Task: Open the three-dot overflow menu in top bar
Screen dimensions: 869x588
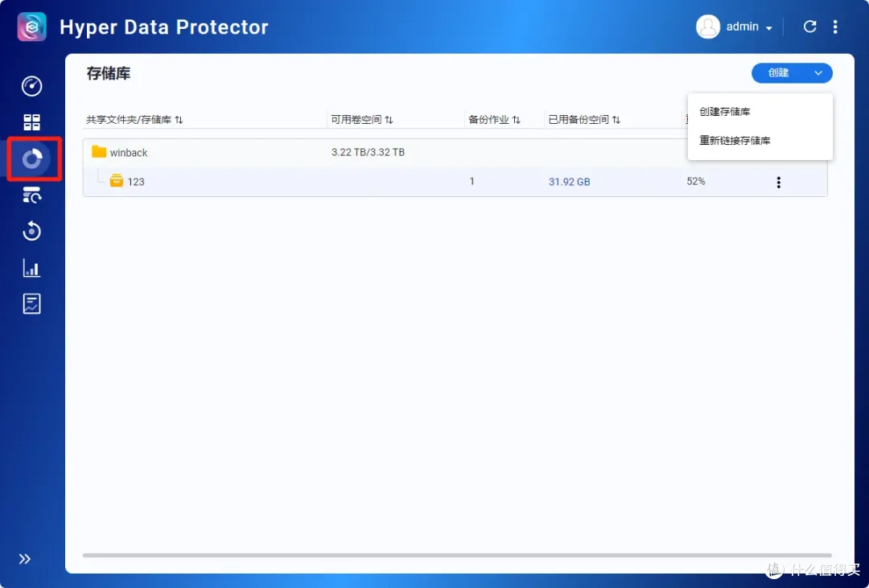Action: tap(836, 26)
